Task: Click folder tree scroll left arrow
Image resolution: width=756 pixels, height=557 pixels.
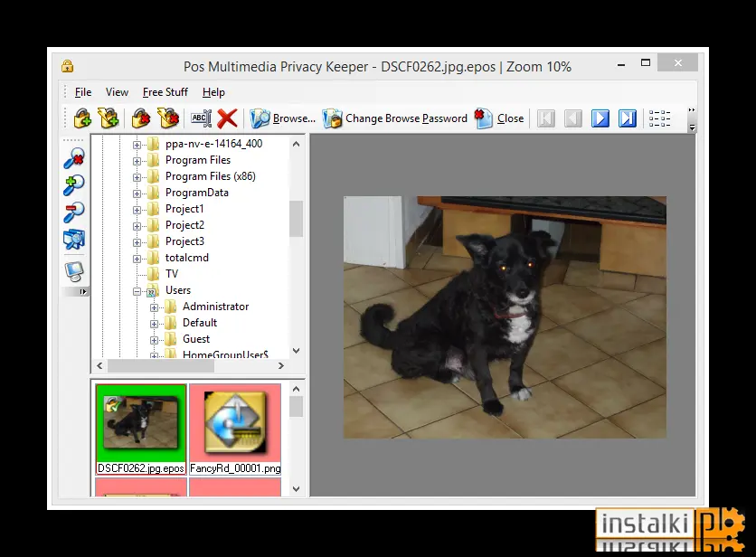Action: click(x=99, y=366)
